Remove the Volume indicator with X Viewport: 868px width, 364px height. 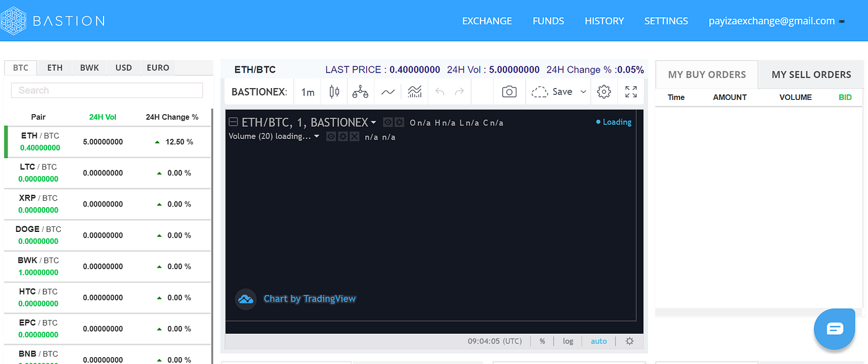[x=354, y=136]
